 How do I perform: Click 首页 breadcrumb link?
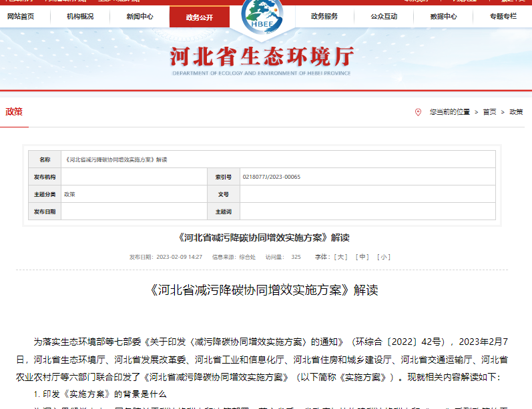(489, 112)
